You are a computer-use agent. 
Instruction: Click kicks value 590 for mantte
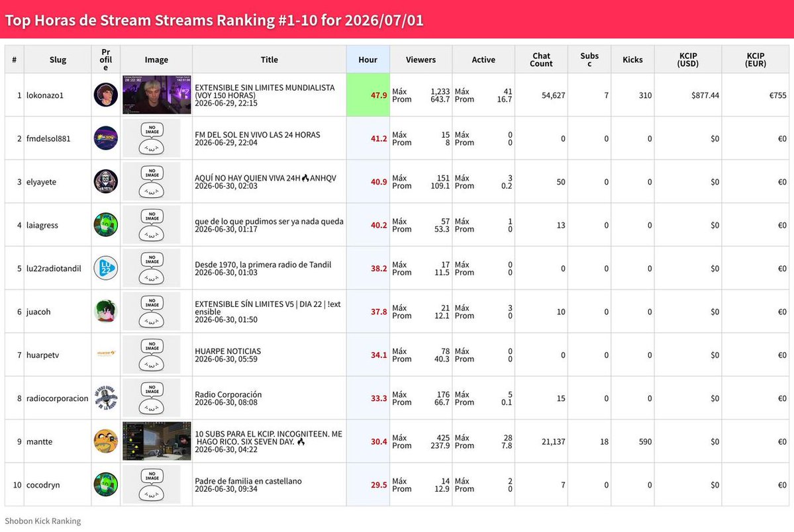click(645, 441)
